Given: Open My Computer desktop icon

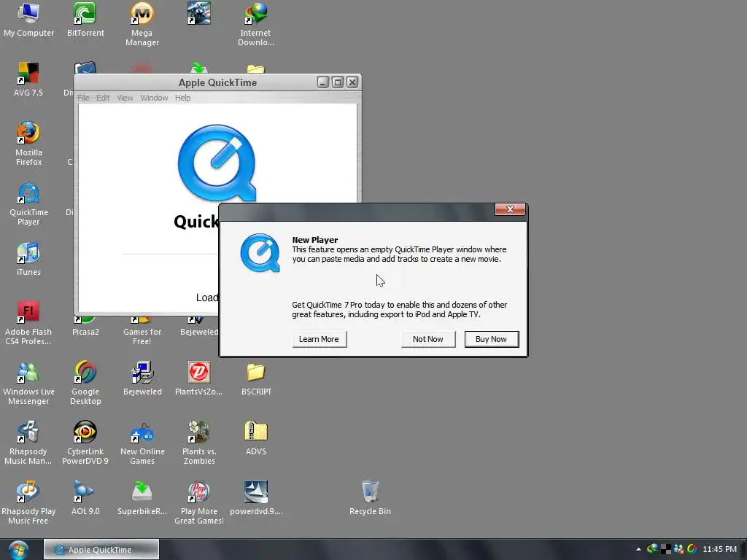Looking at the screenshot, I should click(28, 20).
